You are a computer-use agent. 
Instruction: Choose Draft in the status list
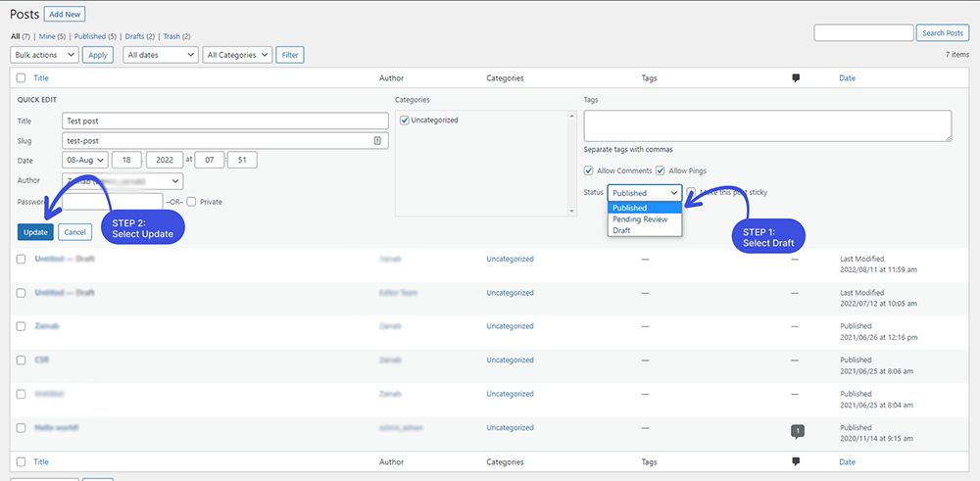(645, 230)
